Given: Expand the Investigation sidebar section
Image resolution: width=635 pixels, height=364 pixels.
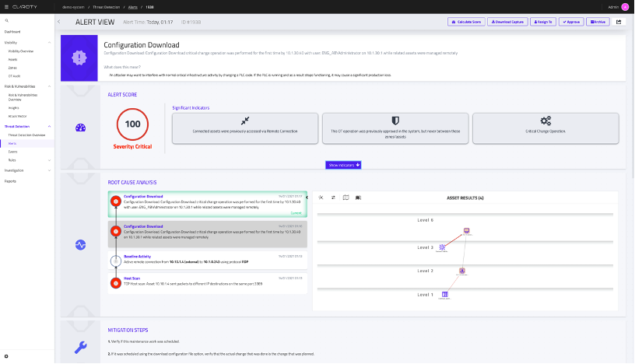Looking at the screenshot, I should click(x=49, y=170).
